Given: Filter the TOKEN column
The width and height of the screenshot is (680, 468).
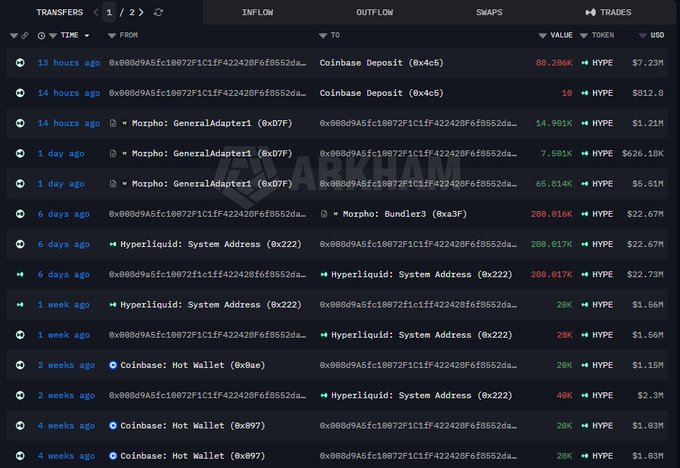Looking at the screenshot, I should [x=584, y=36].
